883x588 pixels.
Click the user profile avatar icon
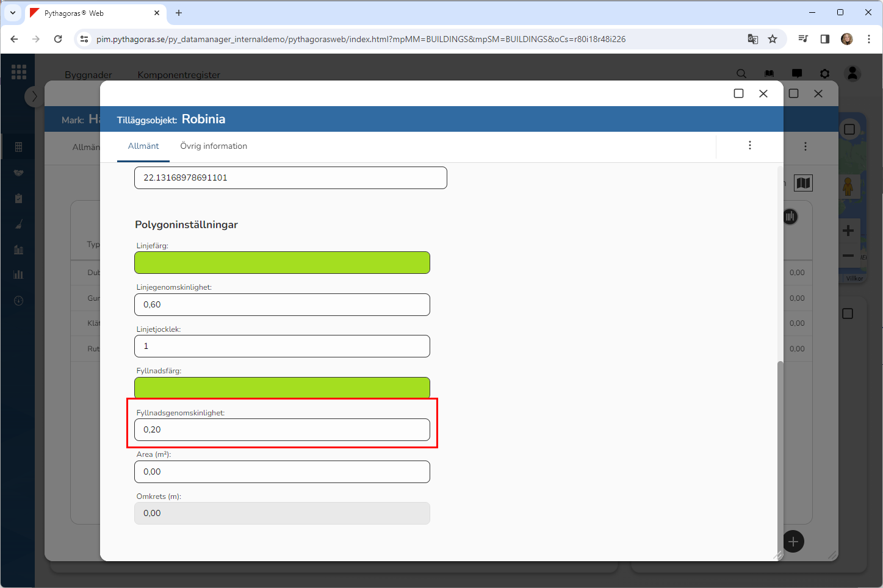(x=852, y=74)
